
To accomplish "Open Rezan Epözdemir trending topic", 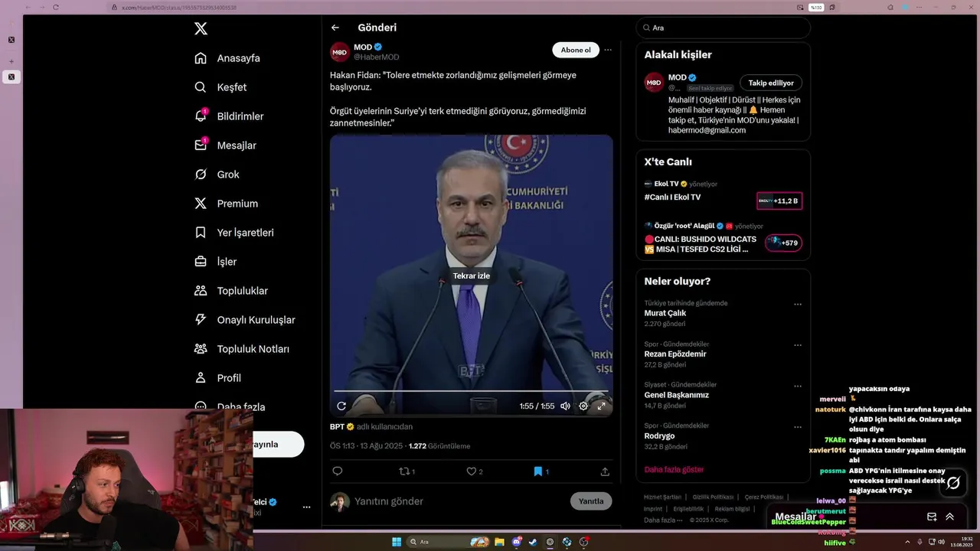I will (x=675, y=354).
